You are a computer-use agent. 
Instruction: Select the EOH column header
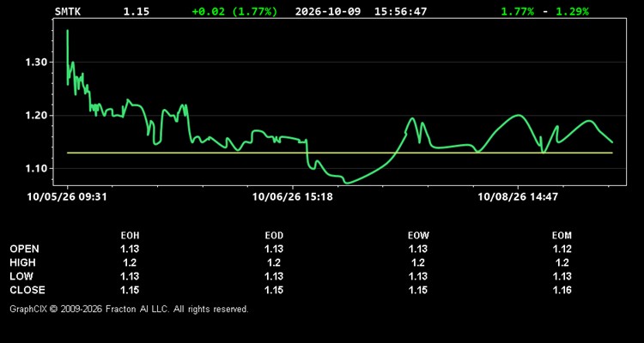130,236
